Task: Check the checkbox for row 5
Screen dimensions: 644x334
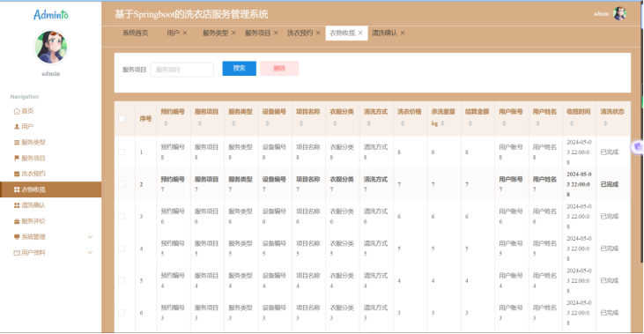Action: coord(122,280)
